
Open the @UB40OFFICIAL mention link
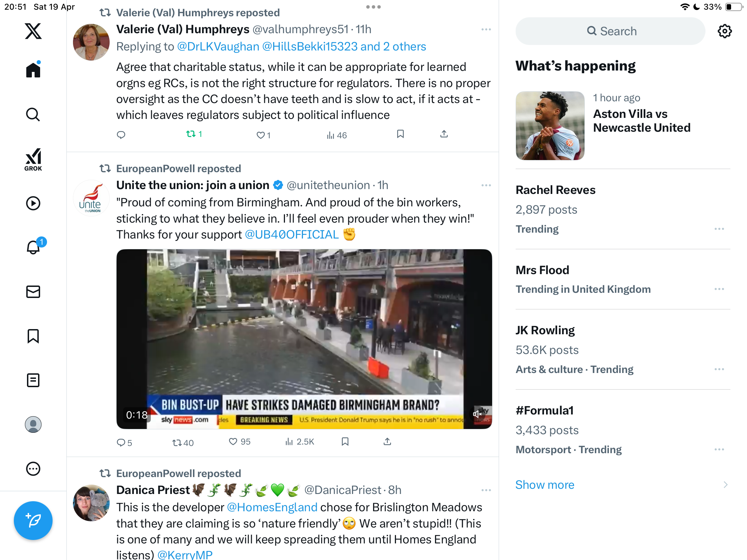point(292,234)
